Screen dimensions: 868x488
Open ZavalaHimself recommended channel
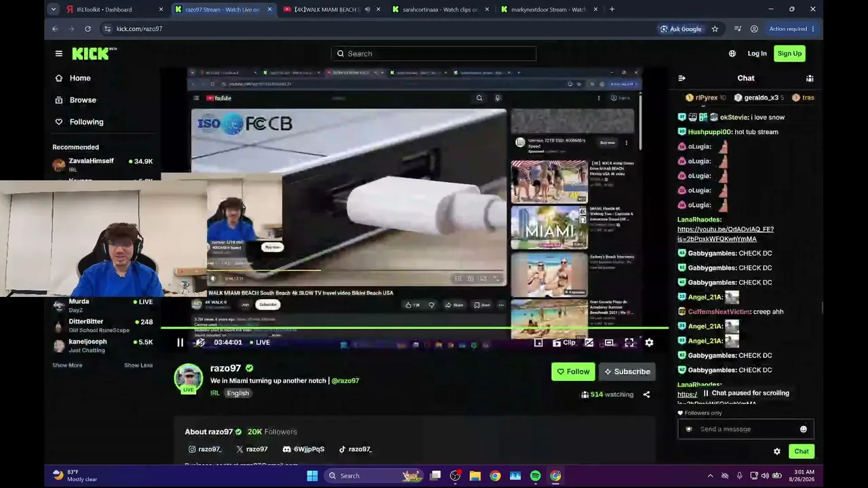pyautogui.click(x=103, y=165)
